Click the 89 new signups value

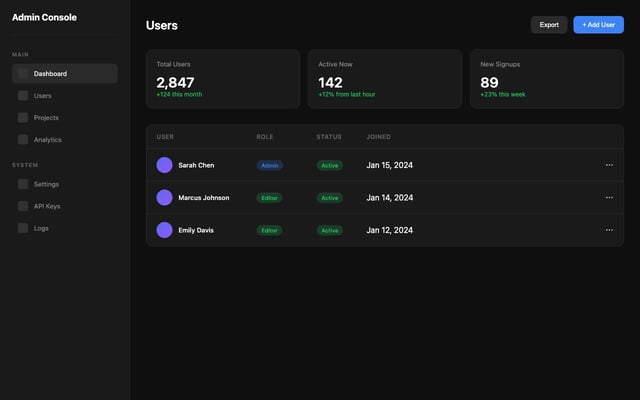[x=489, y=82]
